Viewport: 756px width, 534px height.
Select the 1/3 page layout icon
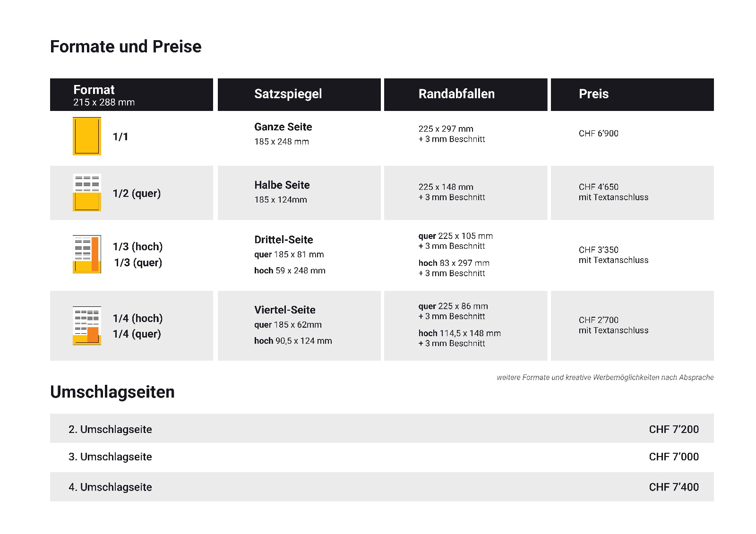click(x=87, y=254)
